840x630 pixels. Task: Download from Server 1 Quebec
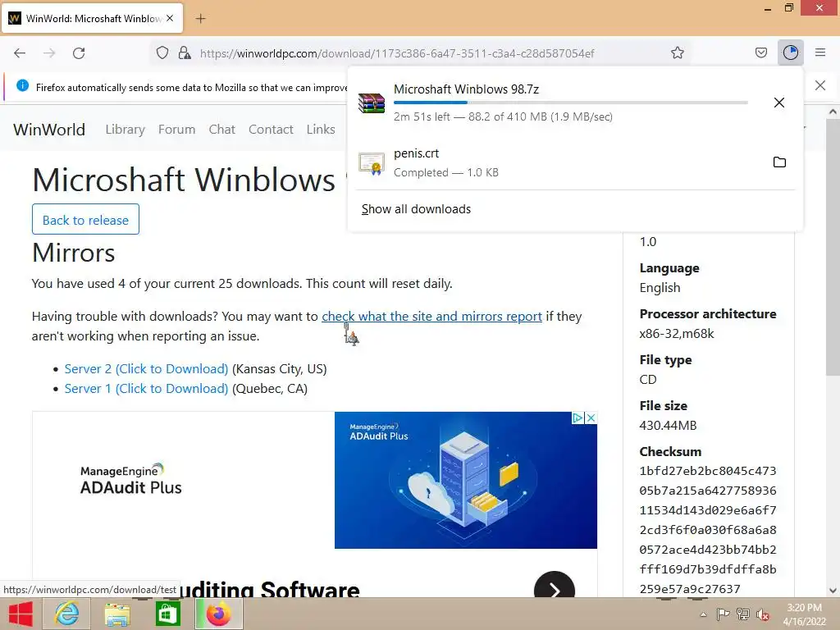146,388
